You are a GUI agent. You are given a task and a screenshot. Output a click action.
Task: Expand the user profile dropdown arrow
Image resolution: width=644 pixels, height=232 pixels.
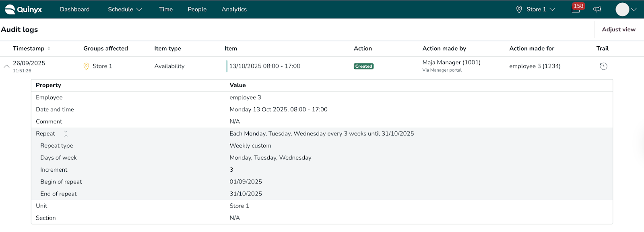[x=634, y=9]
